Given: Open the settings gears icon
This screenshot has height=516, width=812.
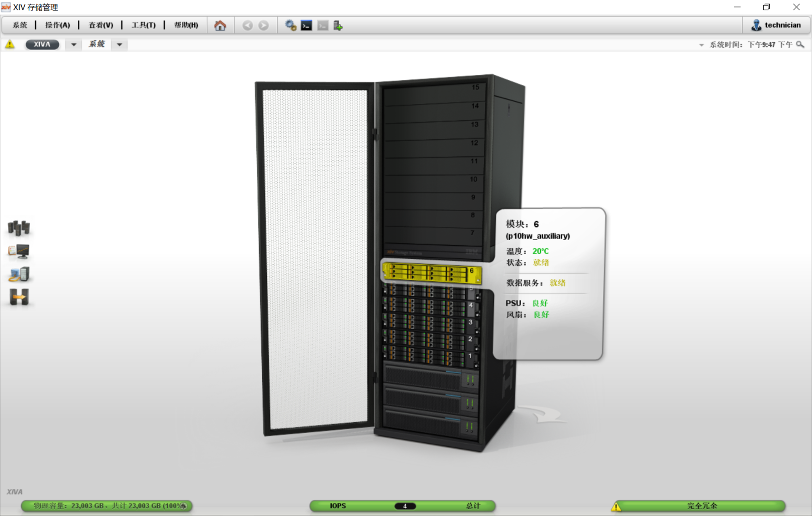Looking at the screenshot, I should [x=290, y=26].
